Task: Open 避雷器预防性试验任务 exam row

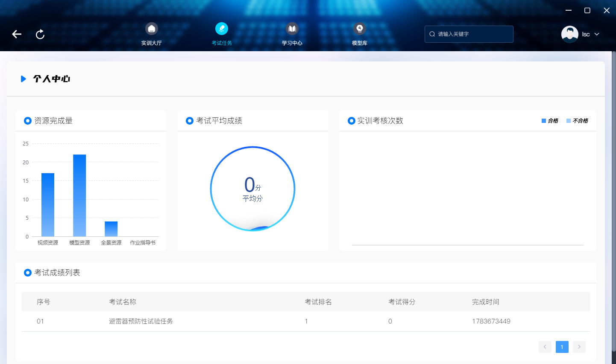Action: point(306,321)
